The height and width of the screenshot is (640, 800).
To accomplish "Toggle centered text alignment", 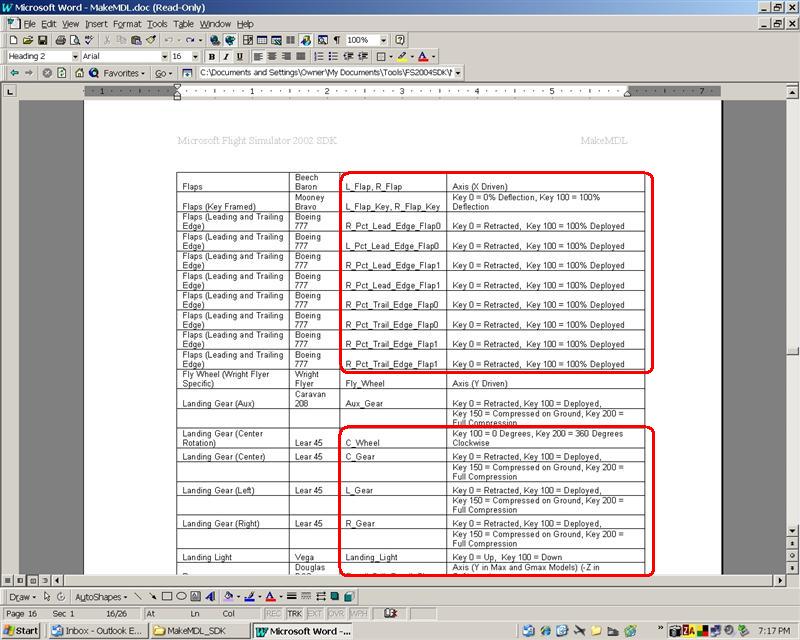I will (x=272, y=57).
